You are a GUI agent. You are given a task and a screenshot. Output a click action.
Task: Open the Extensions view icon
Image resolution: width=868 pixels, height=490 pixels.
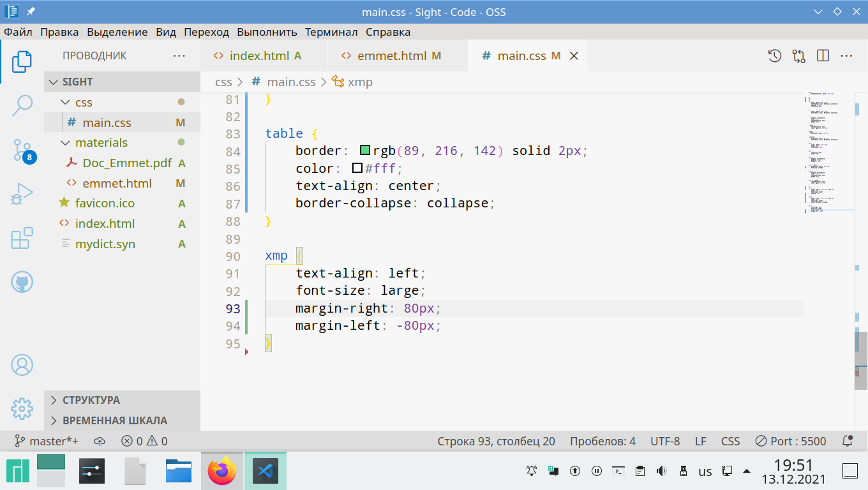click(x=22, y=238)
